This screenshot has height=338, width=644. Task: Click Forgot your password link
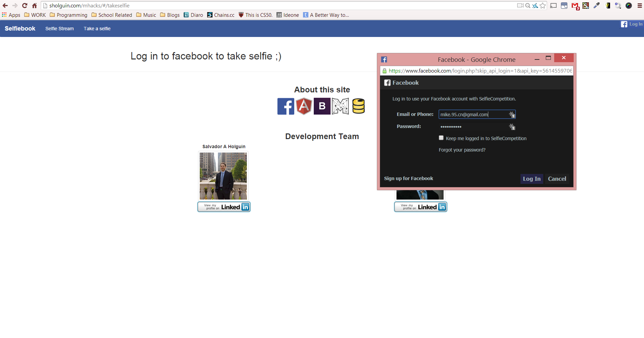(x=462, y=150)
